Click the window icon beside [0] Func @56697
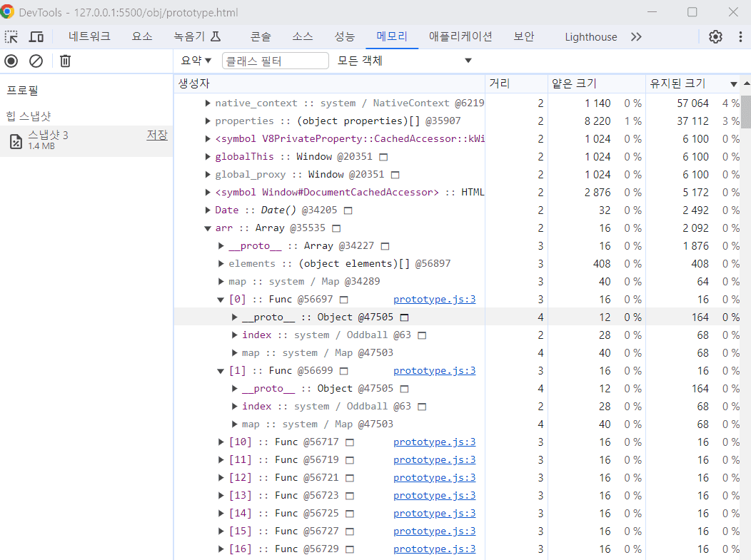 [344, 300]
